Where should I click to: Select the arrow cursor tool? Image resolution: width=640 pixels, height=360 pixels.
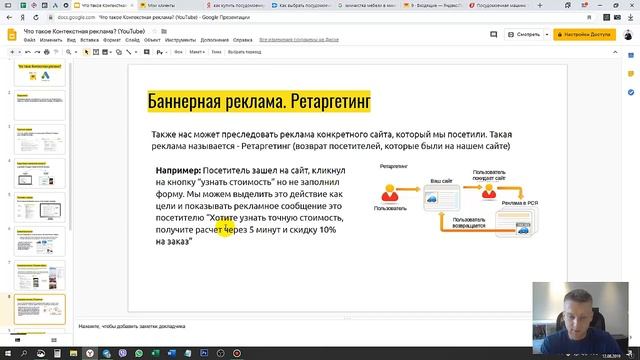(x=86, y=52)
